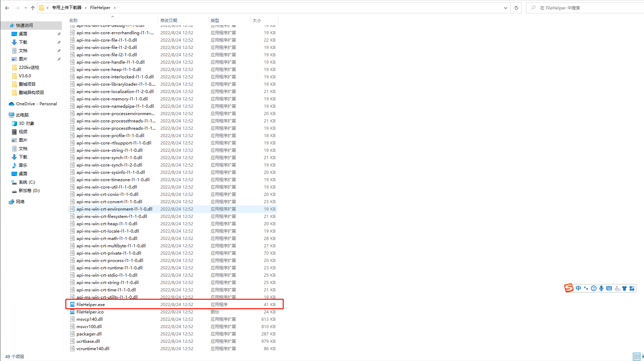Select the FileHelper.exe application file
This screenshot has width=644, height=361.
[x=91, y=304]
